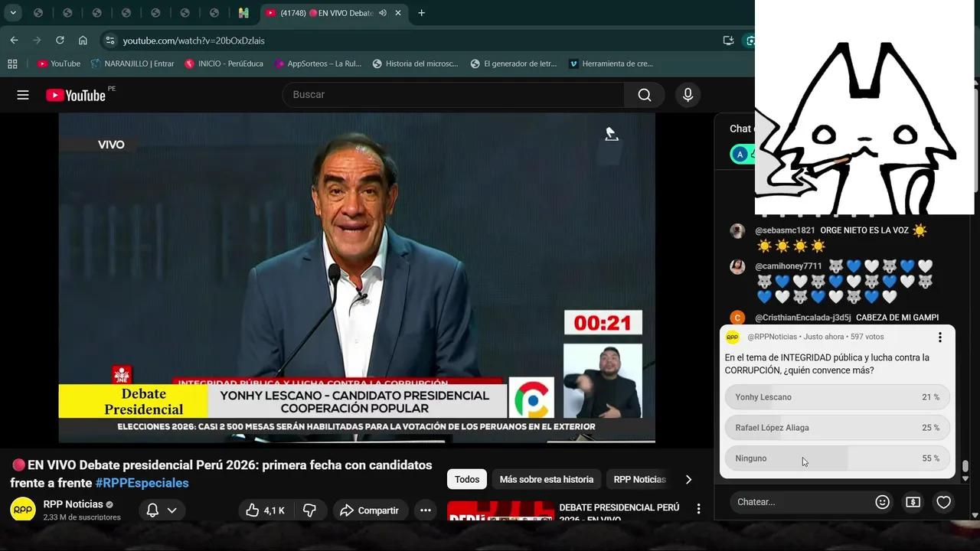
Task: Install app icon in address bar
Action: [728, 41]
